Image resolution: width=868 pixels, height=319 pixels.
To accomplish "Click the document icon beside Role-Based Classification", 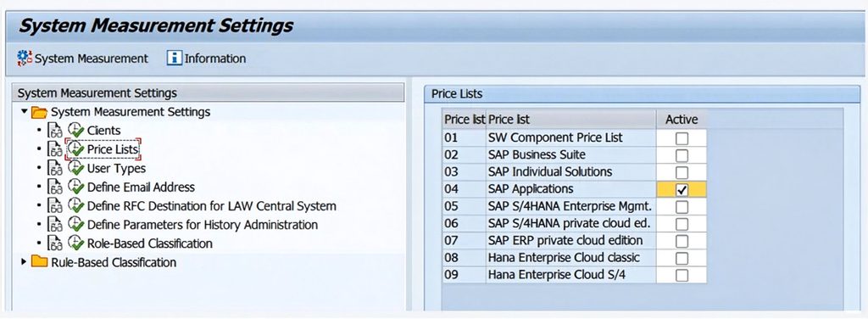I will [55, 243].
